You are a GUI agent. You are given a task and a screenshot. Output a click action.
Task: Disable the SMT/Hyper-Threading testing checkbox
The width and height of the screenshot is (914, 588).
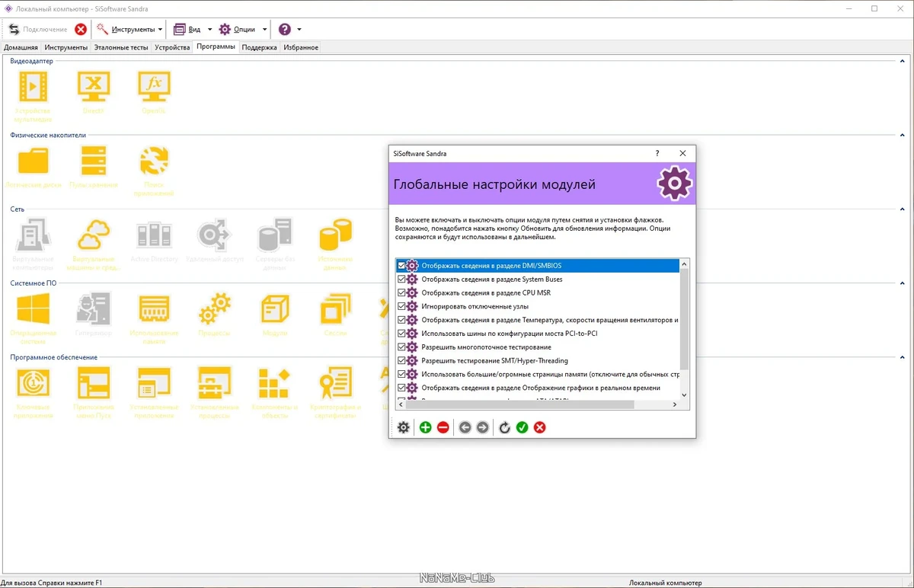(x=401, y=361)
